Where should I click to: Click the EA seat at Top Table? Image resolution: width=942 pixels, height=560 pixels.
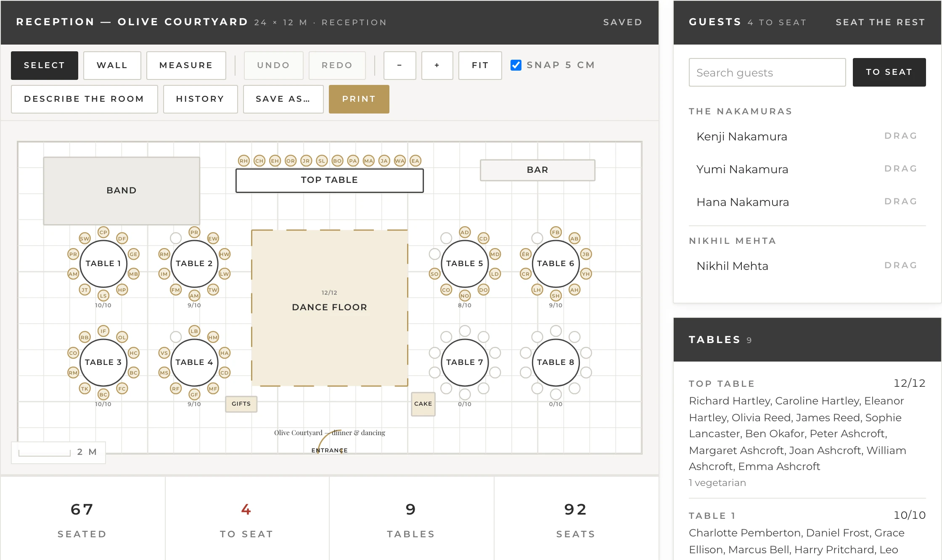pyautogui.click(x=415, y=161)
